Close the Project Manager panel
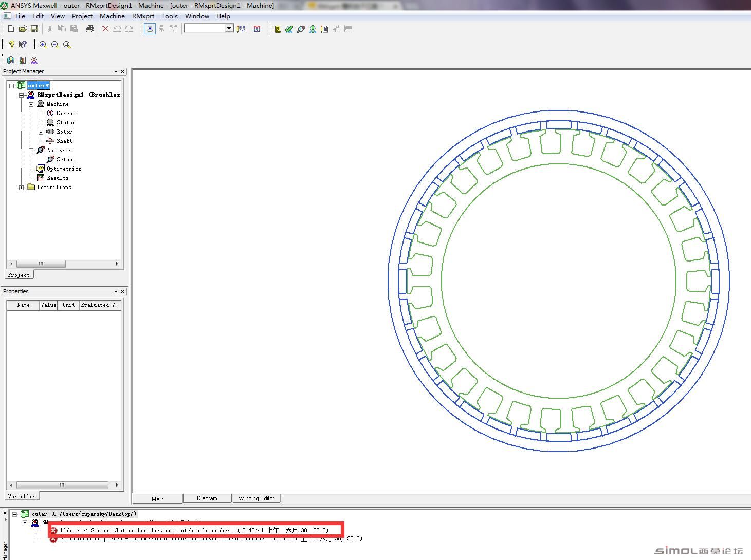Screen dimensions: 751x560 point(122,71)
